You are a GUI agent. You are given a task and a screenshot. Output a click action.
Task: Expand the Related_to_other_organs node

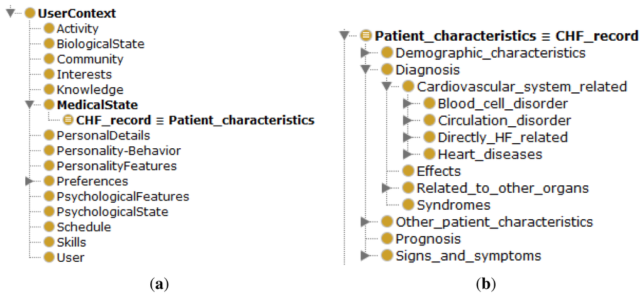pos(387,188)
